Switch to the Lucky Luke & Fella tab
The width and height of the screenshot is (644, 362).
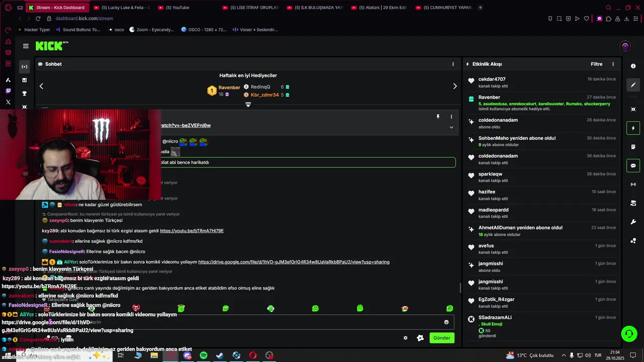click(x=121, y=8)
